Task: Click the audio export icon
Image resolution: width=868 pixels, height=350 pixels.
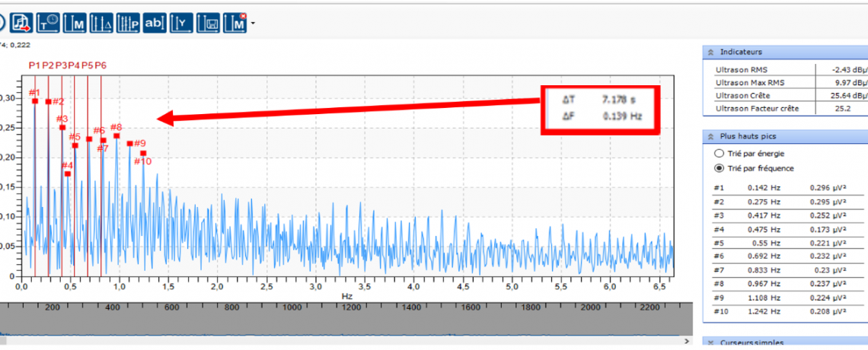Action: tap(21, 23)
